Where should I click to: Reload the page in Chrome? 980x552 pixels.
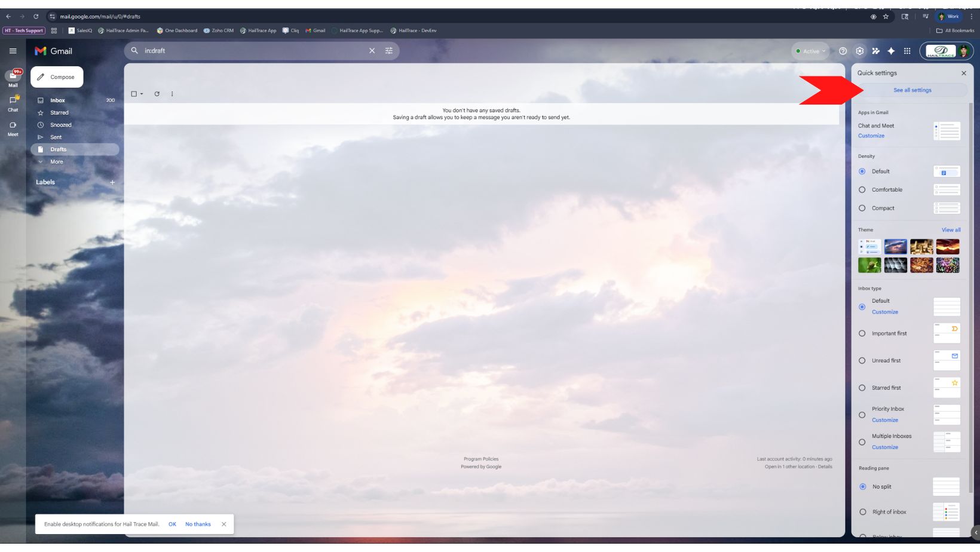point(36,17)
